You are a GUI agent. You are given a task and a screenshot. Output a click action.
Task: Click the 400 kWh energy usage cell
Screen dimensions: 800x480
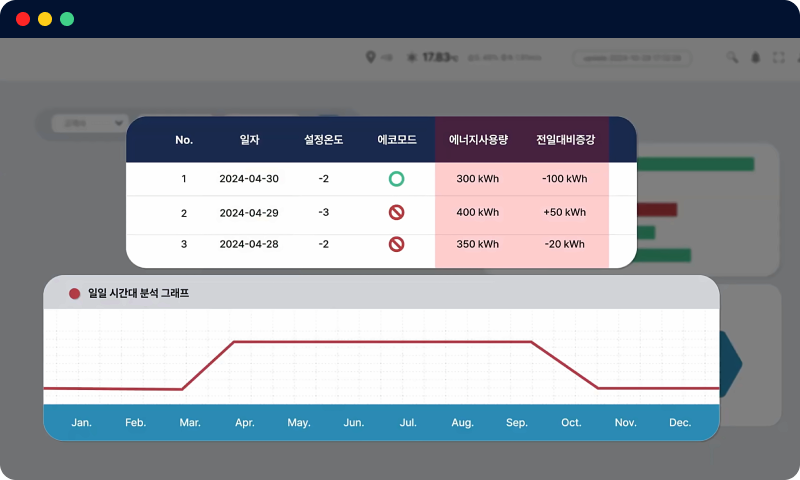click(x=478, y=212)
